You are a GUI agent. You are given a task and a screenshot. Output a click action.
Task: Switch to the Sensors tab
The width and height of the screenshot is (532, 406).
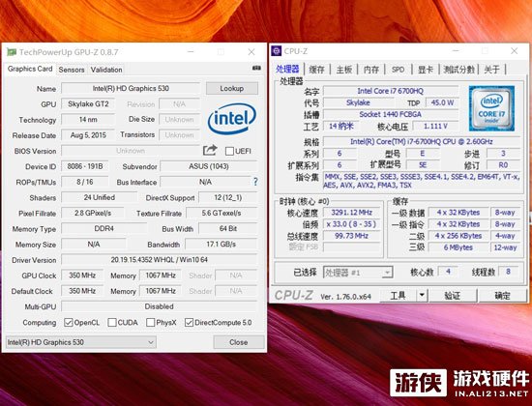tap(72, 70)
